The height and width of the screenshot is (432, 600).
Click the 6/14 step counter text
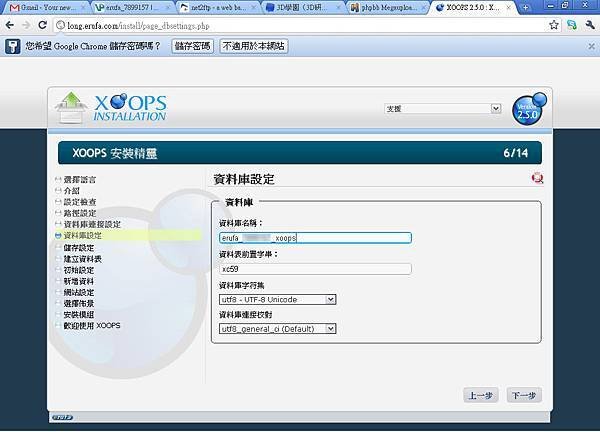click(x=515, y=153)
